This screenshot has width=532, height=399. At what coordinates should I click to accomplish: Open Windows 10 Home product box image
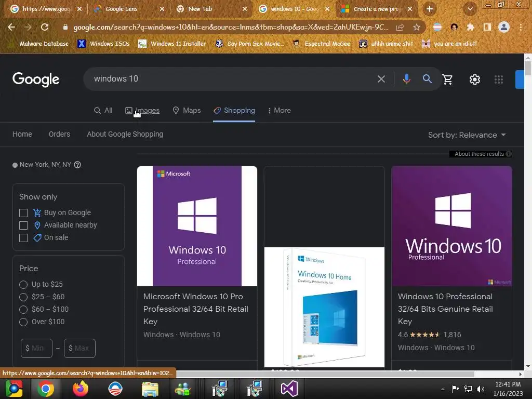pos(324,307)
